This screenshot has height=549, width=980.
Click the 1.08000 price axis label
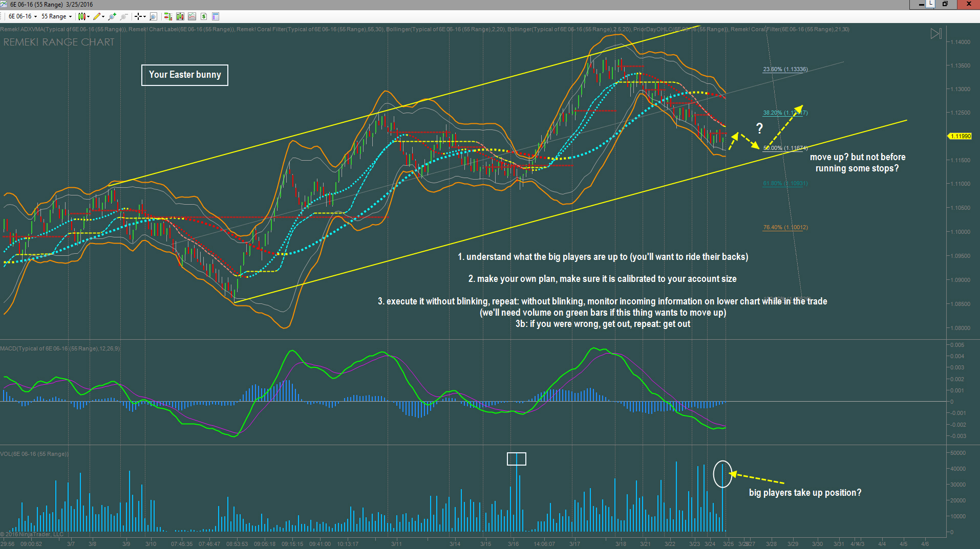960,328
